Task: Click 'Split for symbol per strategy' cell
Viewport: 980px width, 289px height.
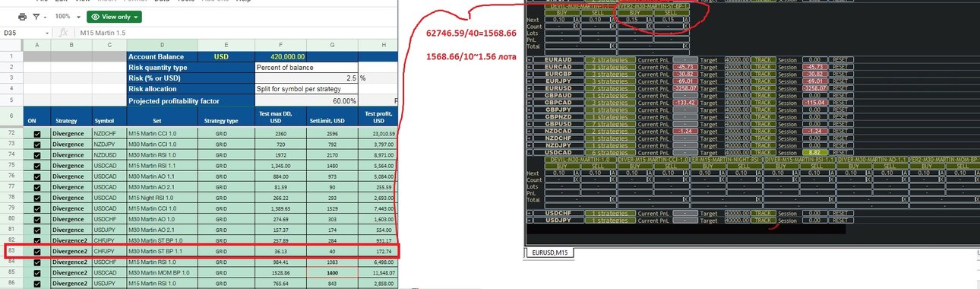Action: pyautogui.click(x=306, y=89)
